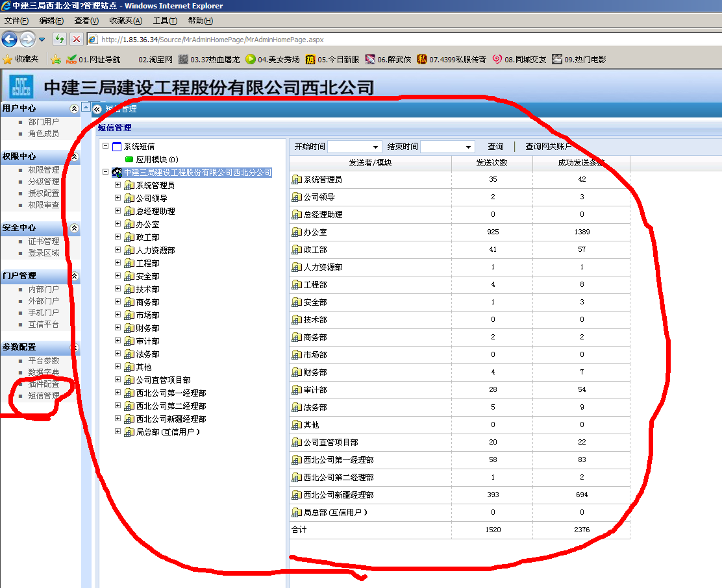Image resolution: width=722 pixels, height=588 pixels.
Task: Select the 技术部 tree item
Action: pyautogui.click(x=147, y=289)
